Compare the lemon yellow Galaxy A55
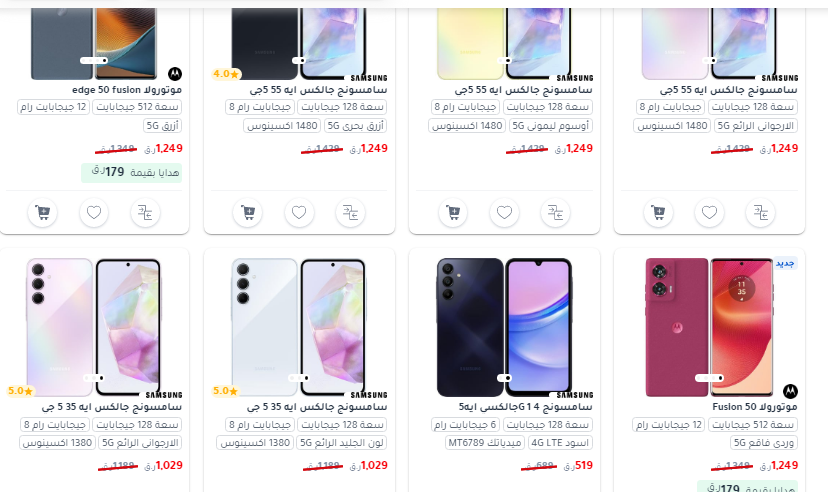Viewport: 828px width, 492px height. click(x=556, y=213)
